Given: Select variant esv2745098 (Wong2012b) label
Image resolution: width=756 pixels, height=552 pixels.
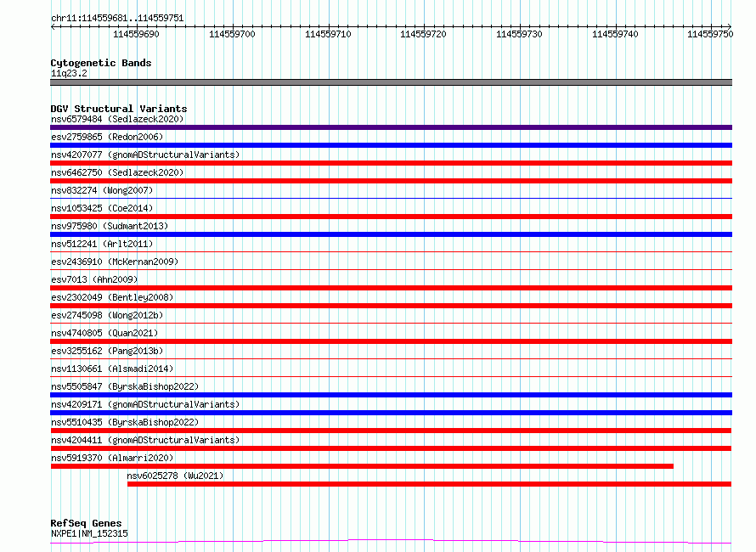Looking at the screenshot, I should tap(107, 315).
